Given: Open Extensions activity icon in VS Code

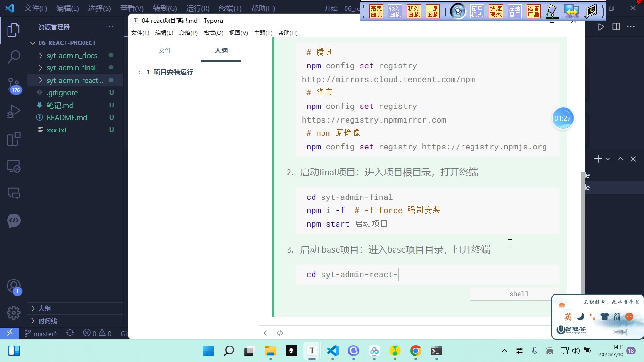Looking at the screenshot, I should pos(14,139).
